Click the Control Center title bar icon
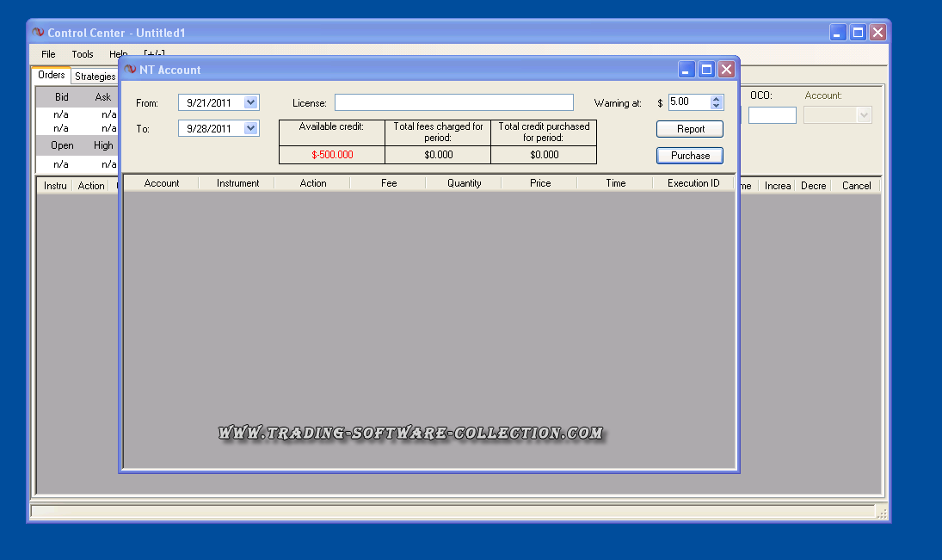Screen dimensions: 942x560 [38, 33]
